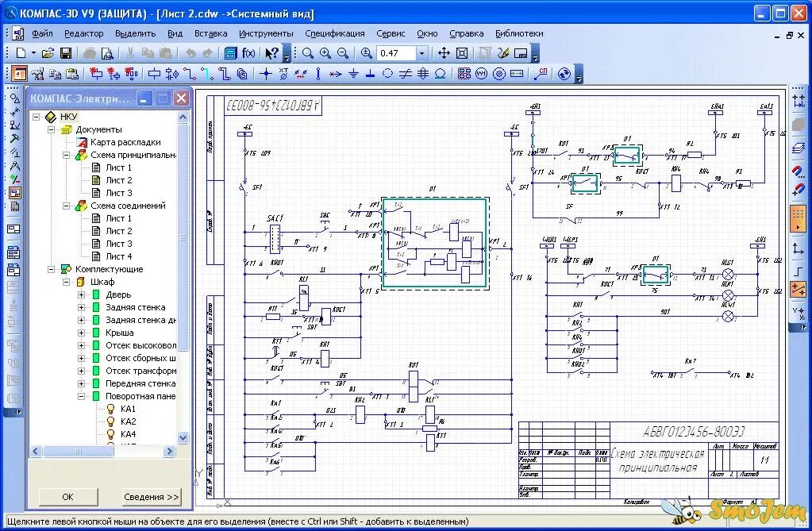Click the f(x) variables icon
This screenshot has width=812, height=531.
248,53
